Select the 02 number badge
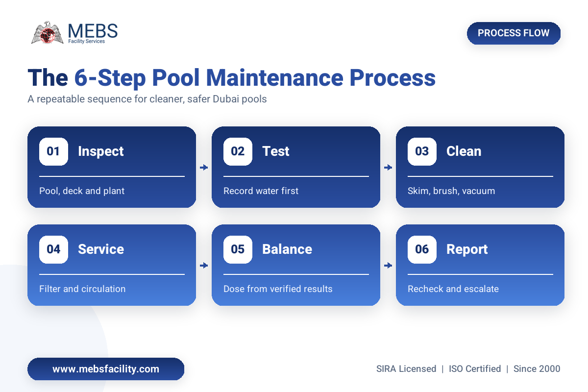The width and height of the screenshot is (588, 392). coord(238,151)
